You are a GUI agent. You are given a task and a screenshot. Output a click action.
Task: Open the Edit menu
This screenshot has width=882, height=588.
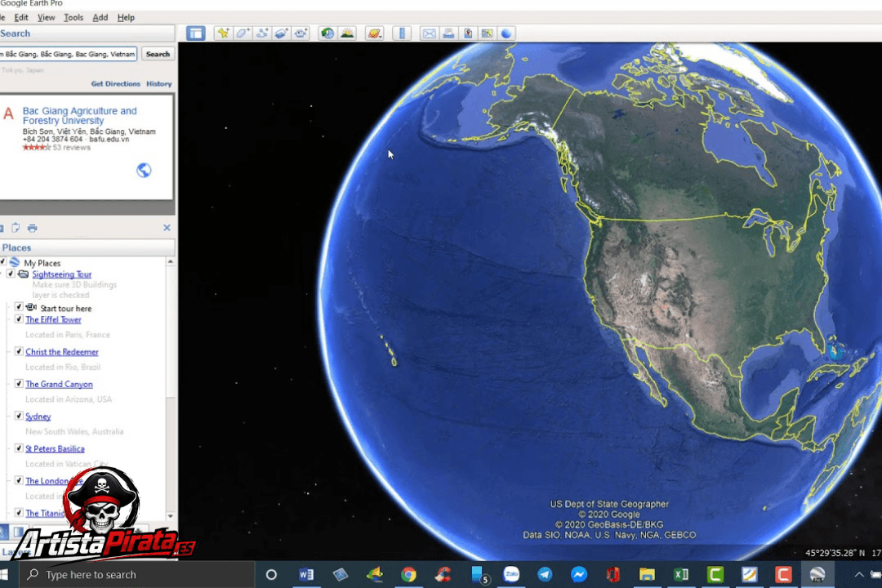click(21, 17)
